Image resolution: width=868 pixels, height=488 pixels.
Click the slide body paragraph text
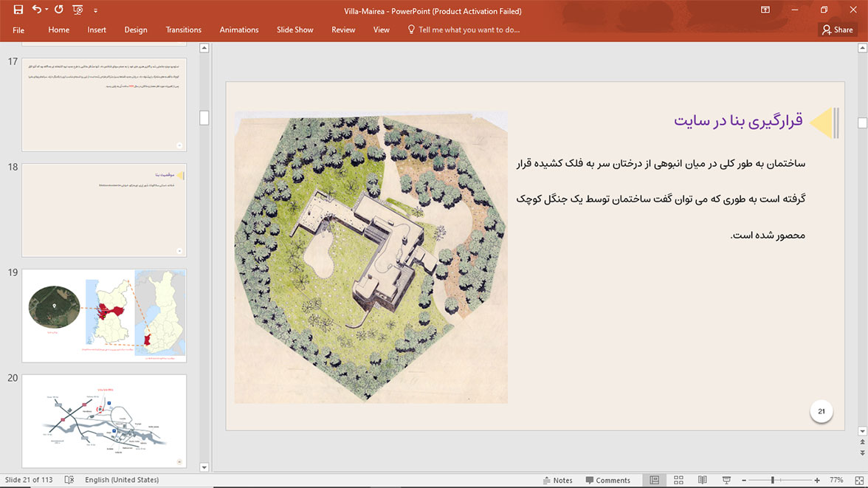tap(661, 199)
